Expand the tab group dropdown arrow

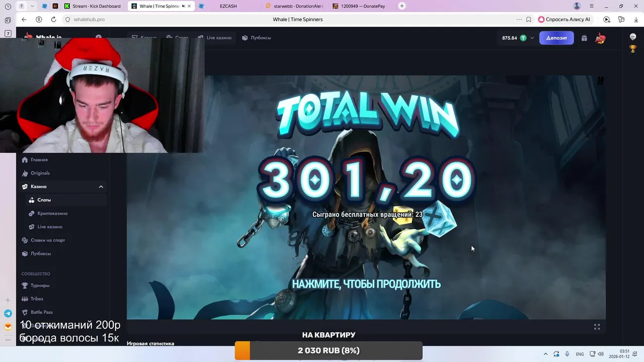(x=33, y=6)
